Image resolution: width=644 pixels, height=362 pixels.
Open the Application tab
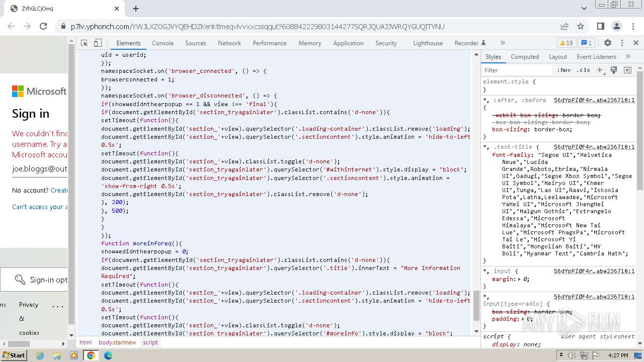[348, 43]
